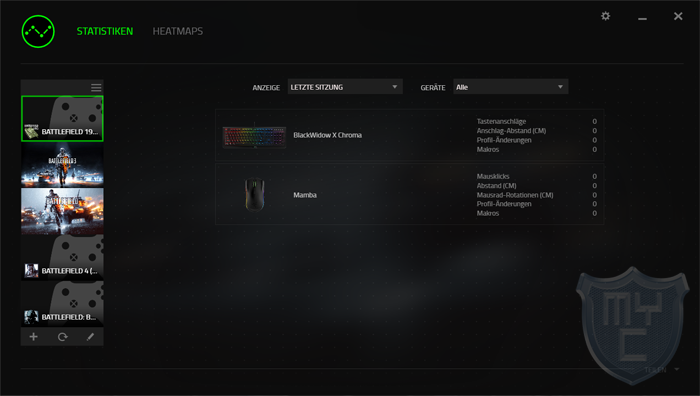Open the Geräte 'Alle' dropdown
The height and width of the screenshot is (396, 700).
510,87
